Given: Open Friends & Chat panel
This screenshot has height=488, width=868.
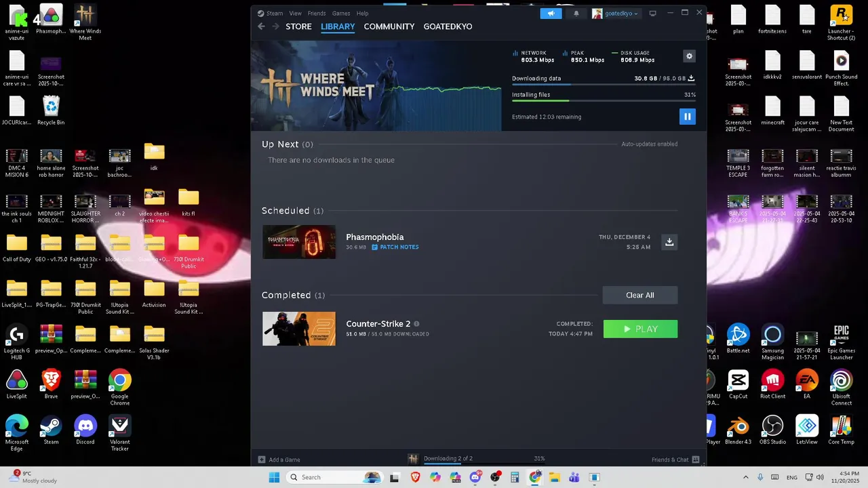Looking at the screenshot, I should (x=670, y=460).
